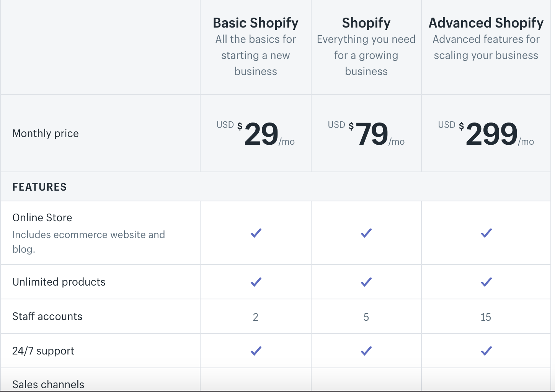Click the Staff accounts value of 15
The height and width of the screenshot is (392, 555).
(x=486, y=317)
